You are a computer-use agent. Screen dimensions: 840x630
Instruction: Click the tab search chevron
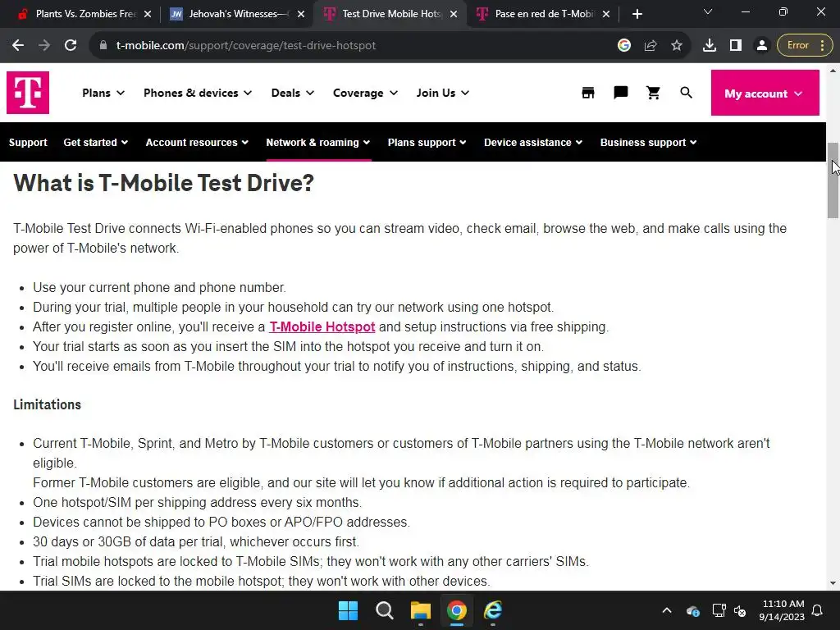tap(708, 11)
